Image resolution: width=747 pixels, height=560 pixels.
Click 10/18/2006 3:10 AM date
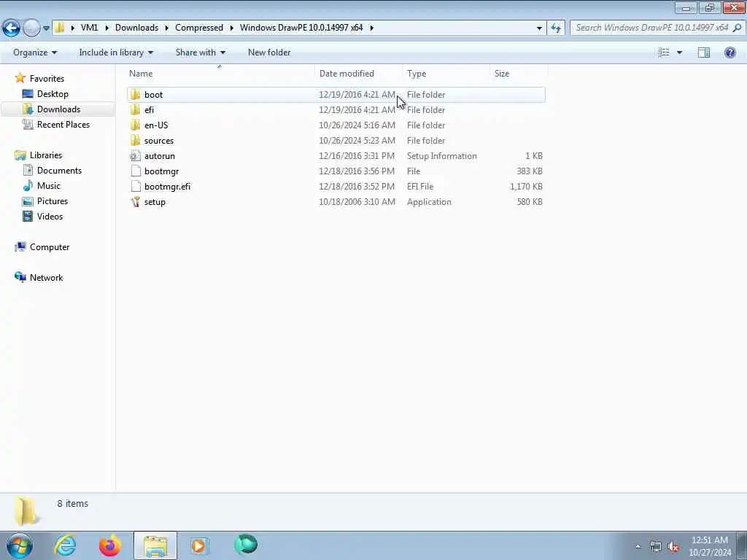(357, 202)
